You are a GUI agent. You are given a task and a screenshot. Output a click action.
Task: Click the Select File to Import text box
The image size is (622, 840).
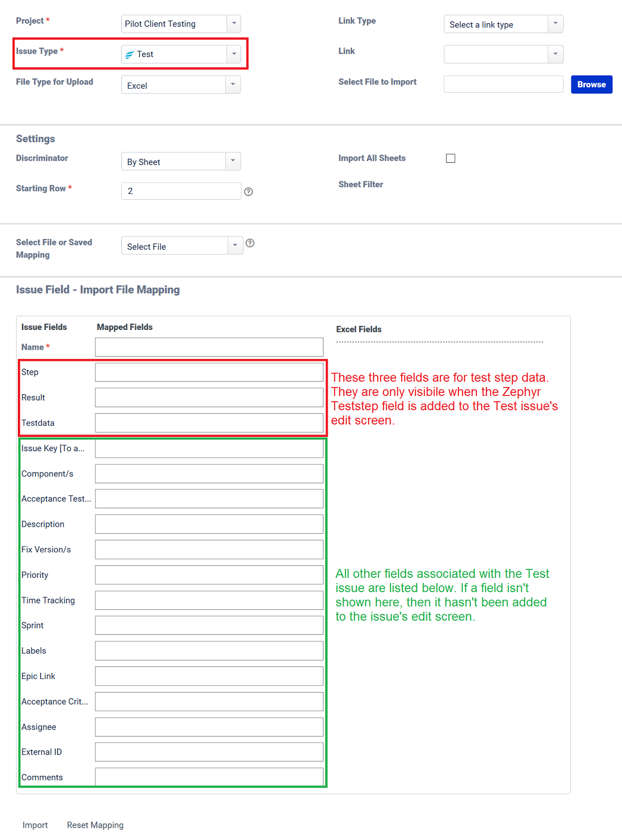point(503,84)
